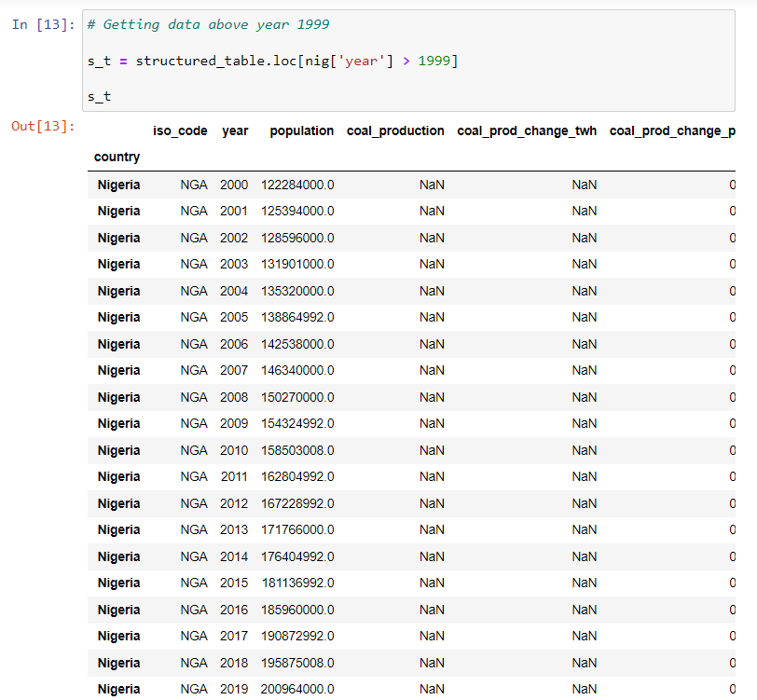
Task: Click the NGA iso_code in 2007 row
Action: coord(194,370)
